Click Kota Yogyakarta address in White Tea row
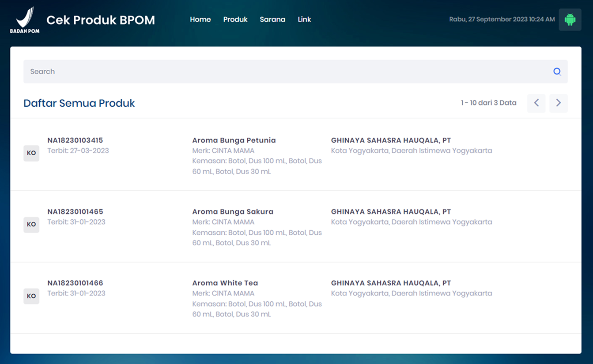This screenshot has width=593, height=364. [412, 293]
